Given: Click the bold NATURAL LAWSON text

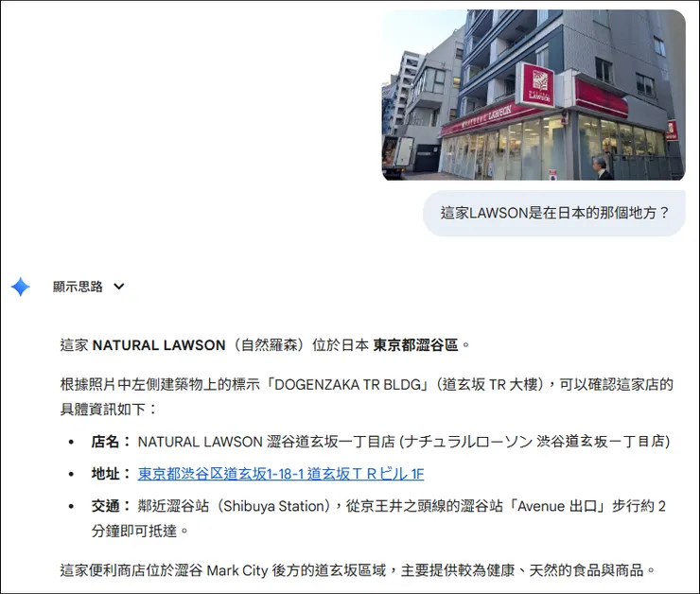Looking at the screenshot, I should click(159, 345).
